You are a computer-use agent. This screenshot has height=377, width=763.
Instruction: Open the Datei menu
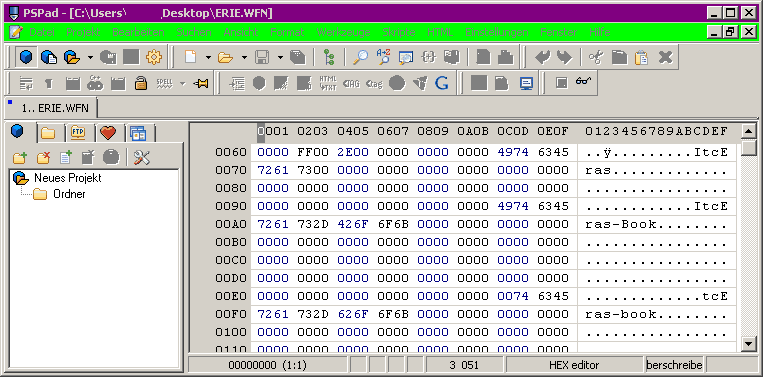click(42, 32)
